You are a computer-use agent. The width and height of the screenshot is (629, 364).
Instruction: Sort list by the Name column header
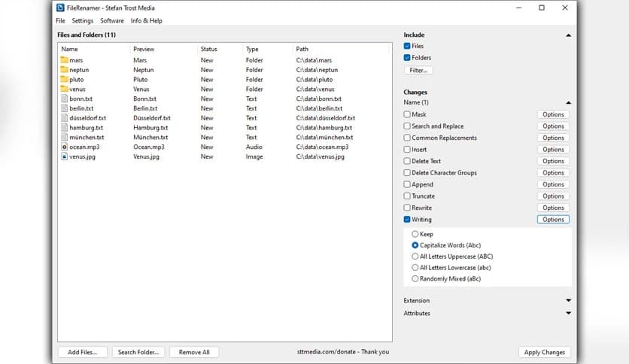click(x=69, y=49)
